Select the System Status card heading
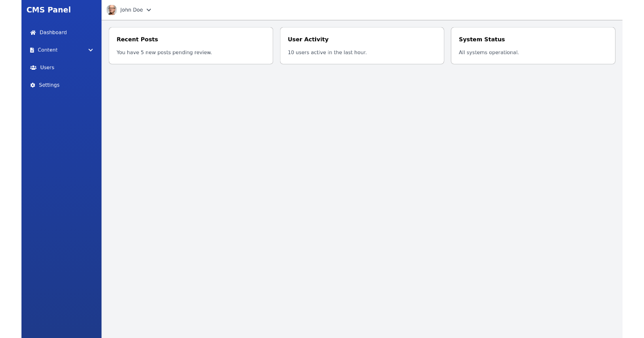The width and height of the screenshot is (644, 338). 482,39
